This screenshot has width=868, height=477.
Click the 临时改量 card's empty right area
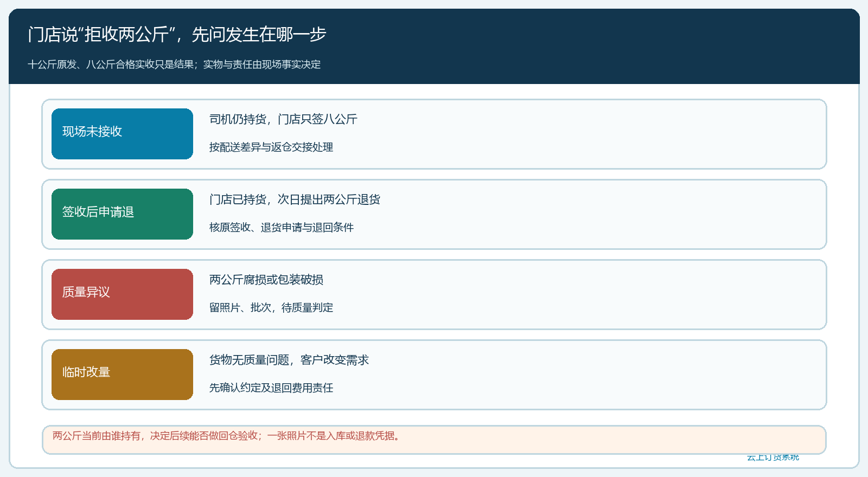click(x=597, y=375)
